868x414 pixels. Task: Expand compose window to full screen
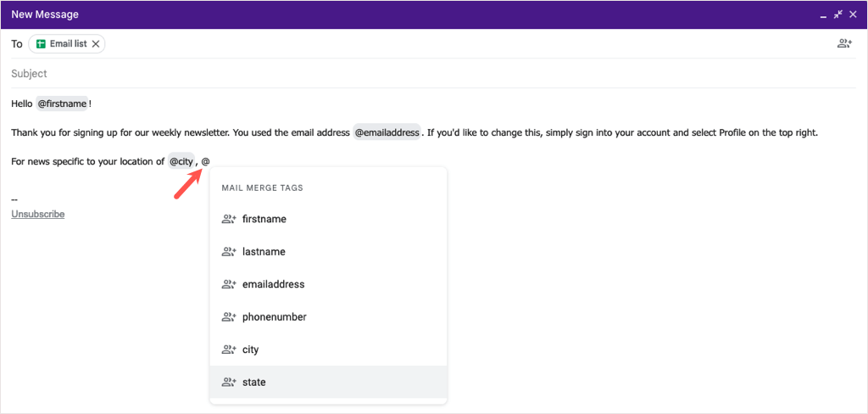838,14
